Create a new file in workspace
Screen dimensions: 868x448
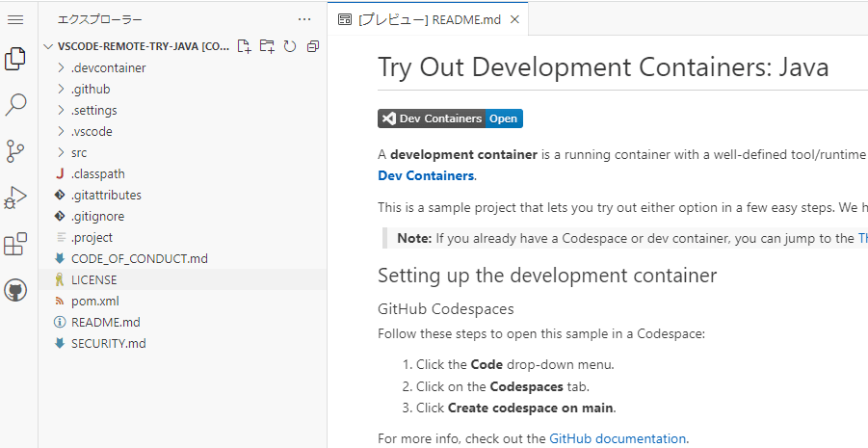(x=244, y=46)
